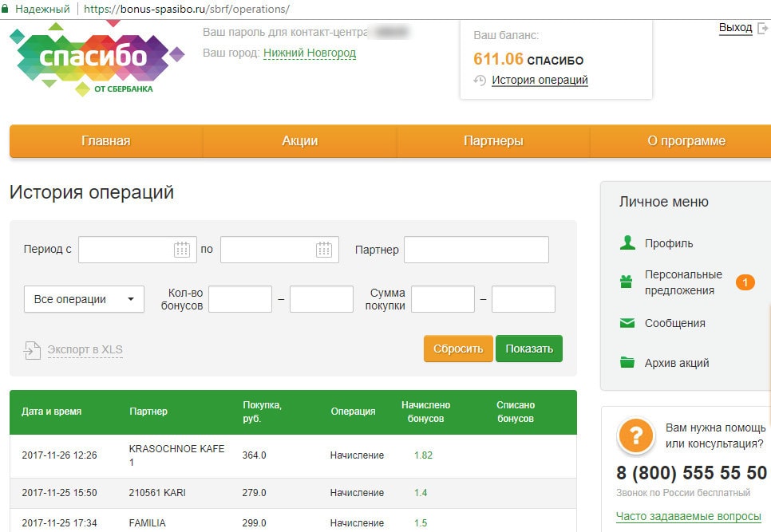Click the Операция column header
The image size is (771, 532).
(353, 412)
